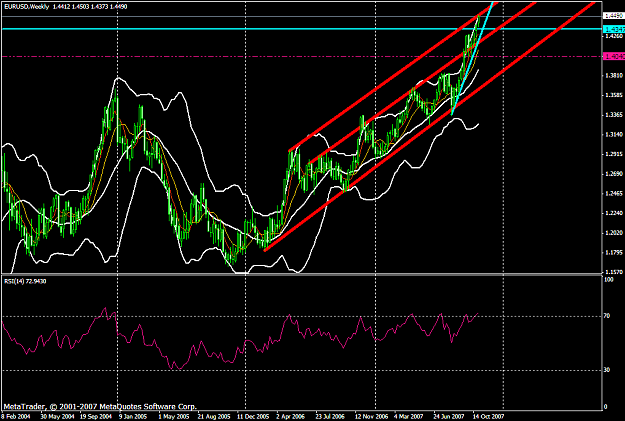Click the RSI scale value 100

pyautogui.click(x=609, y=280)
